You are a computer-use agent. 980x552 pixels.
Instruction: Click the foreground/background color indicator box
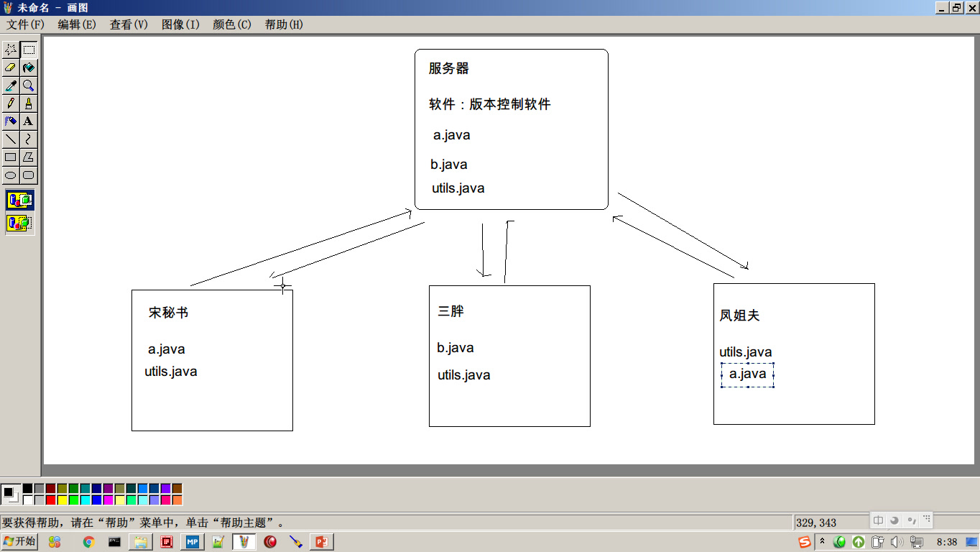[11, 494]
